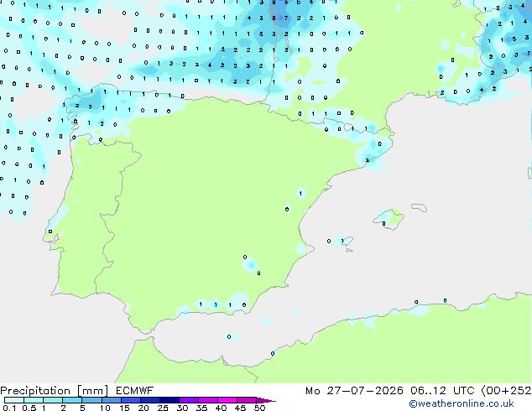Viewport: 532px width, 411px height.
Task: Click the '30' legend scale label
Action: click(182, 408)
